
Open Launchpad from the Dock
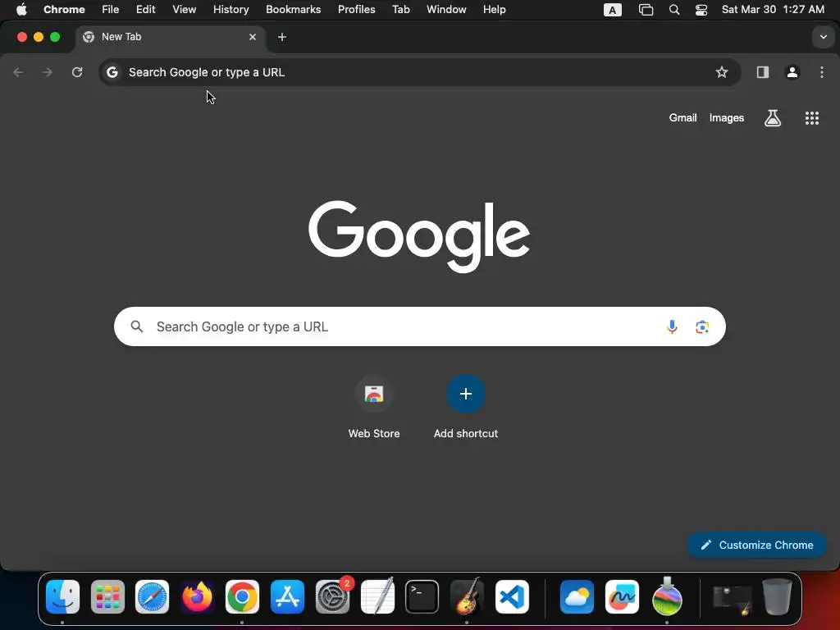(107, 597)
